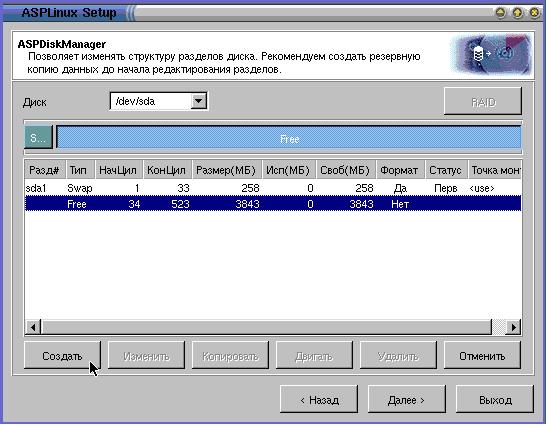Click the middle yellow title bar button
The width and height of the screenshot is (549, 427).
coord(517,13)
